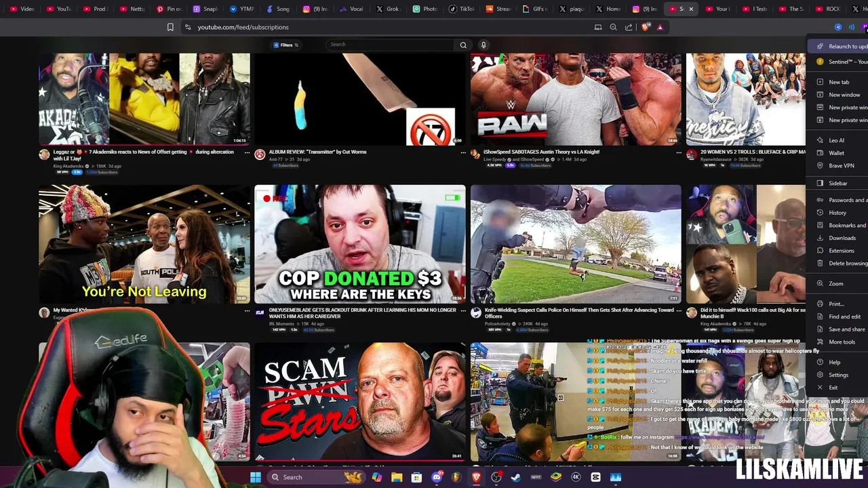Switch to the 'GIFs' tab

tap(535, 9)
